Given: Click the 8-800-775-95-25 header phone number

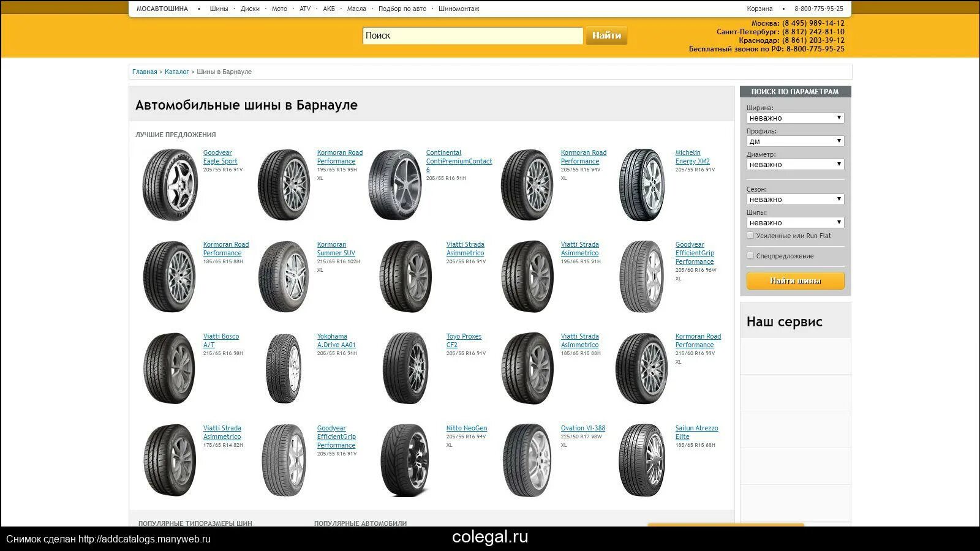Looking at the screenshot, I should (x=819, y=9).
